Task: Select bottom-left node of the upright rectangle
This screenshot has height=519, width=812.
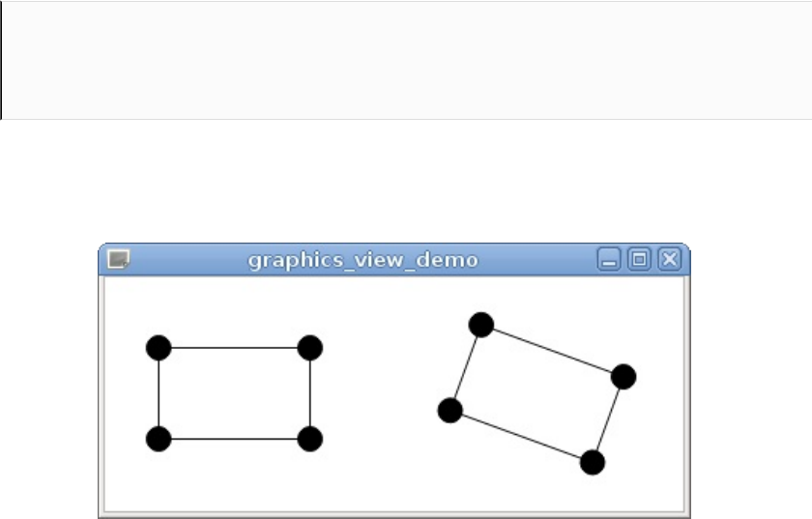Action: (x=159, y=439)
